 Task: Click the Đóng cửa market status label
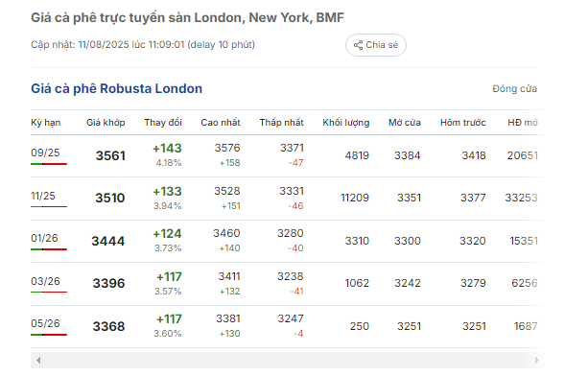tap(514, 89)
